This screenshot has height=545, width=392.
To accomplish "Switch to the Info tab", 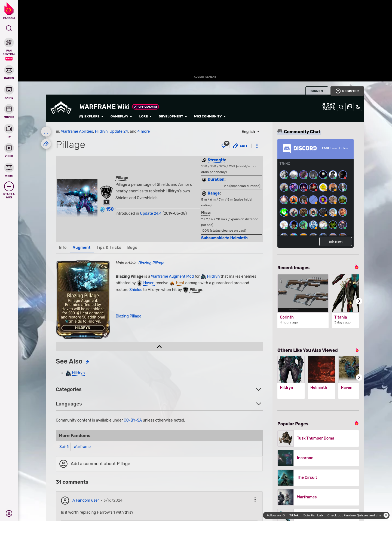I will coord(63,247).
